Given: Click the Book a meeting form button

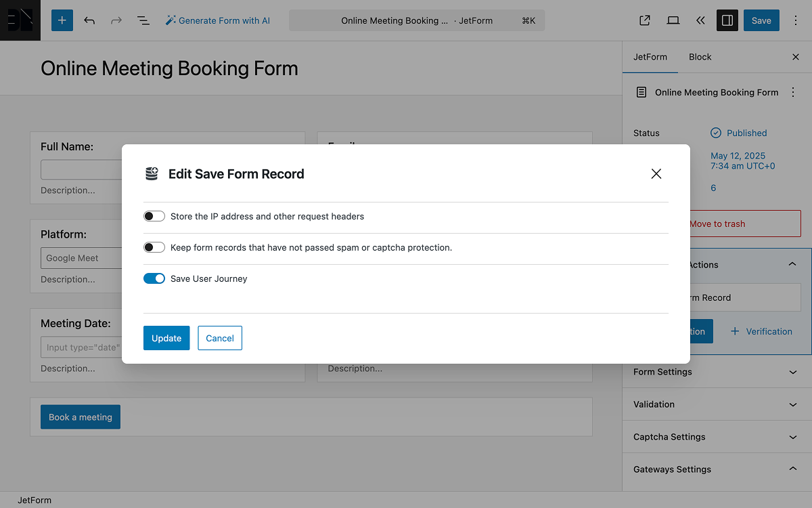Looking at the screenshot, I should [80, 417].
